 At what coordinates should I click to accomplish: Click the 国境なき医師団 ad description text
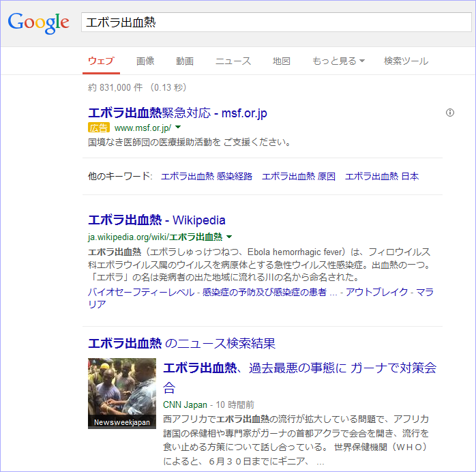coord(190,142)
